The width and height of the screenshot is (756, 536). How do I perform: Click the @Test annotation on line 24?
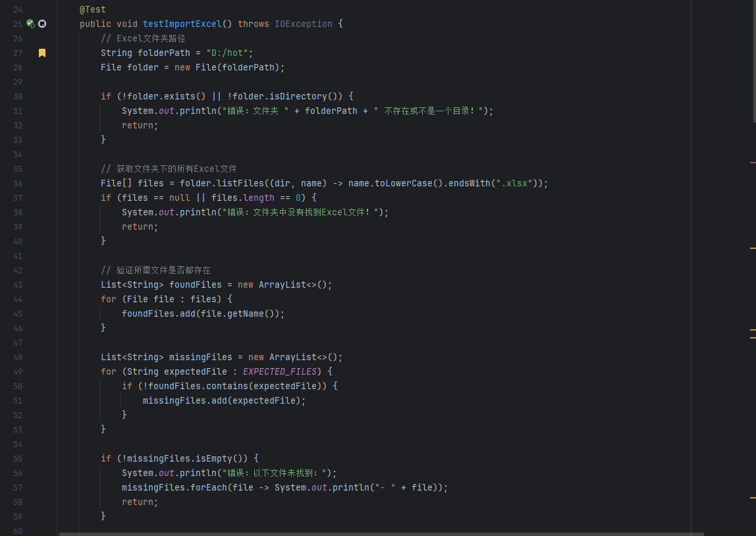[92, 9]
